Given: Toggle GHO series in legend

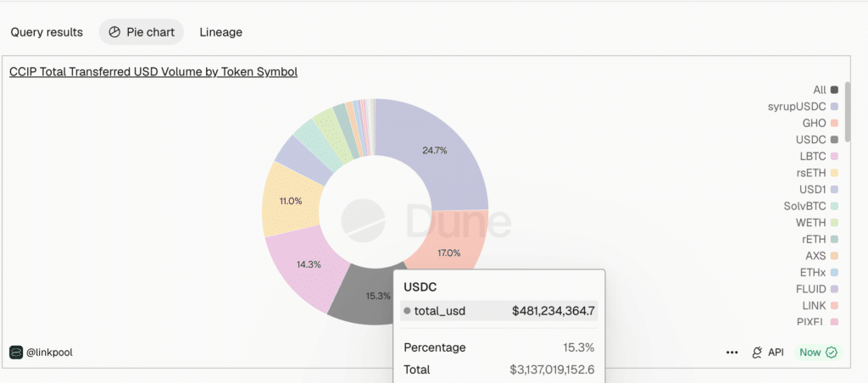Looking at the screenshot, I should point(821,123).
